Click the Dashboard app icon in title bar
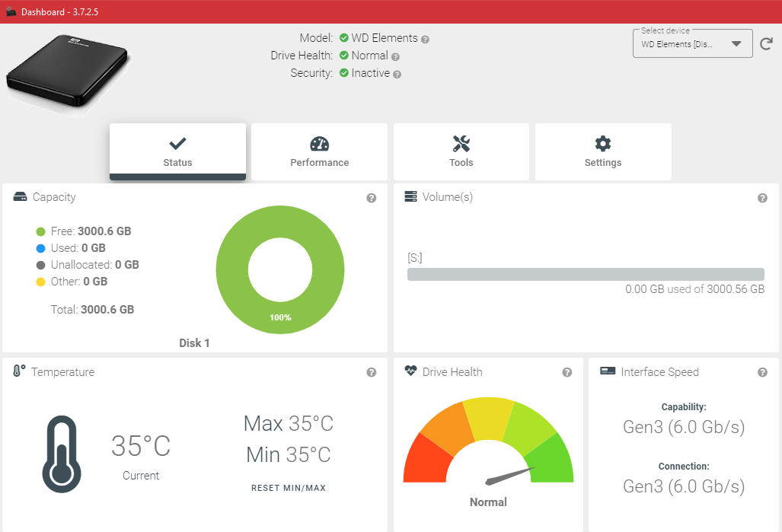 coord(11,11)
